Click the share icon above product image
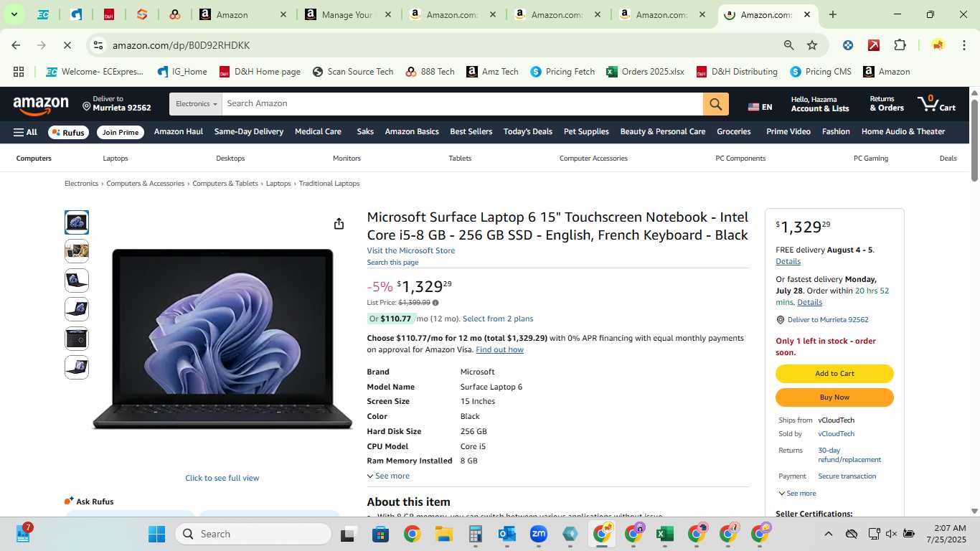Image resolution: width=980 pixels, height=551 pixels. click(x=339, y=224)
